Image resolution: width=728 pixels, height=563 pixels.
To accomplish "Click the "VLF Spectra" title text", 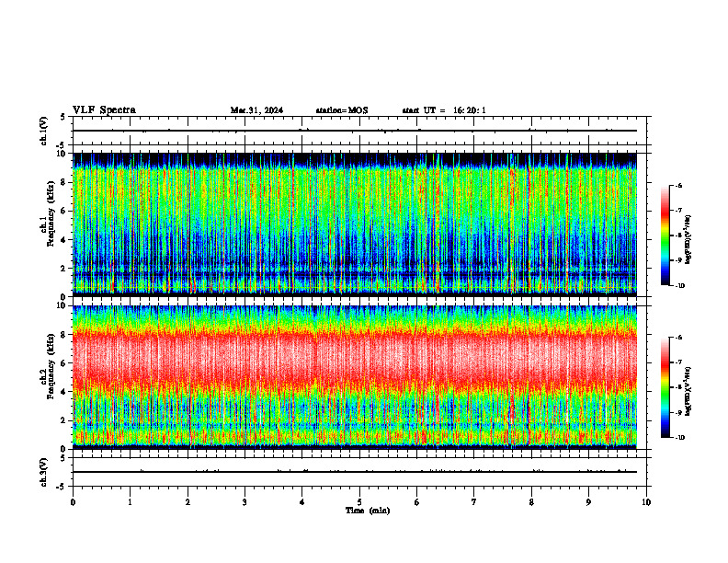I will click(x=104, y=110).
